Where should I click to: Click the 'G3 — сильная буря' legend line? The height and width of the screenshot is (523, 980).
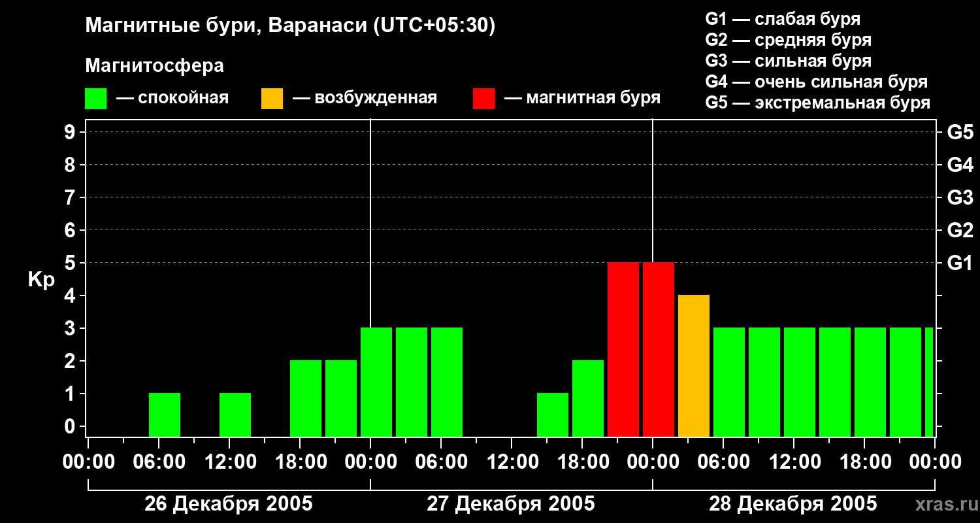click(788, 61)
